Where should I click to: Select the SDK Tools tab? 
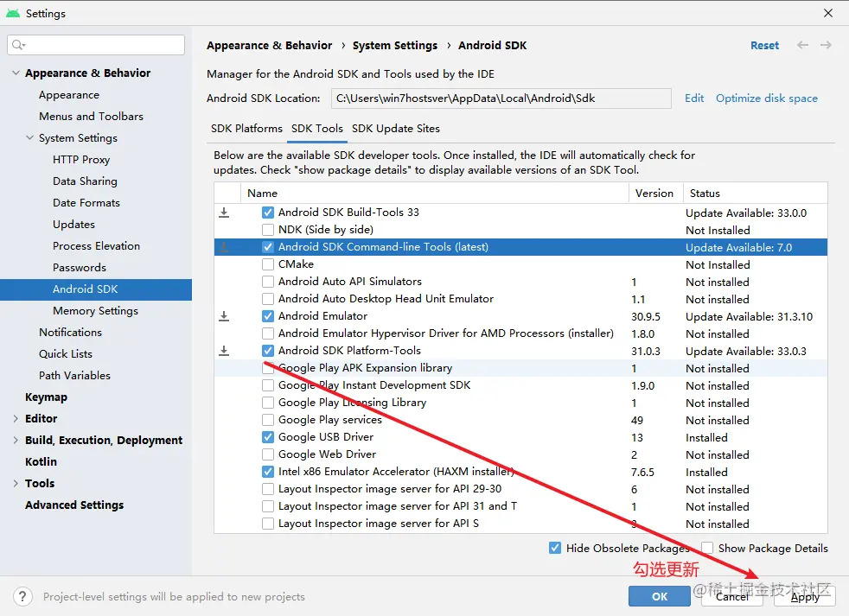pos(316,129)
